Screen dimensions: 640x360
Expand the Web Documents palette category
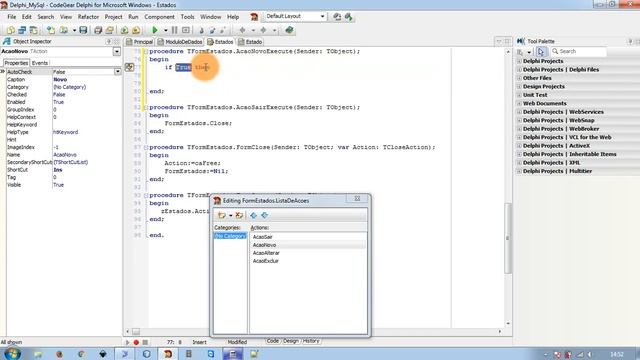(x=519, y=104)
